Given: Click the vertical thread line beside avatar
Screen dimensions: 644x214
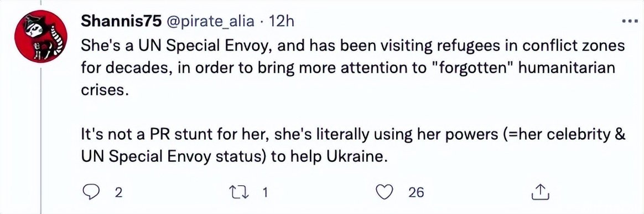Looking at the screenshot, I should (40, 139).
